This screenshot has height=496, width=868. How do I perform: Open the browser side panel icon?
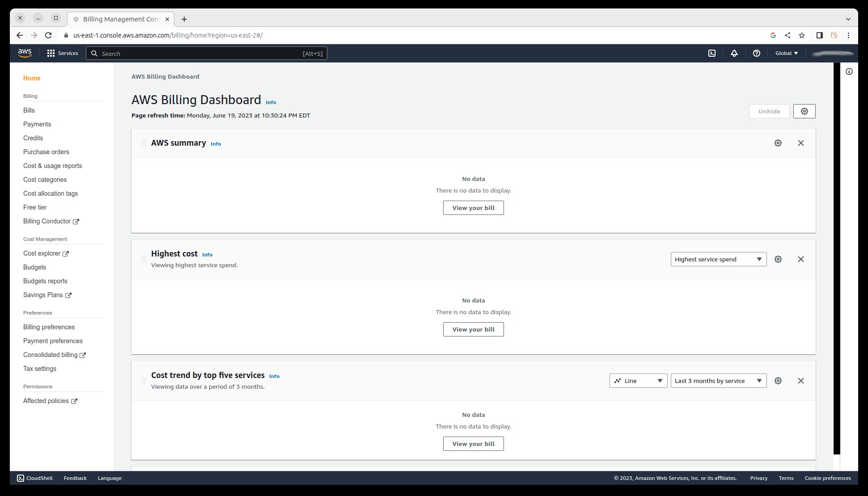click(819, 35)
